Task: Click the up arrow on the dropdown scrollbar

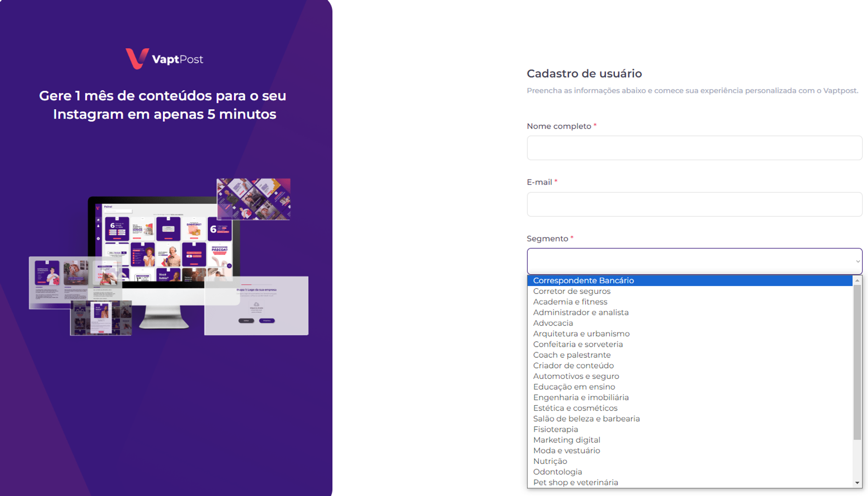Action: point(857,280)
